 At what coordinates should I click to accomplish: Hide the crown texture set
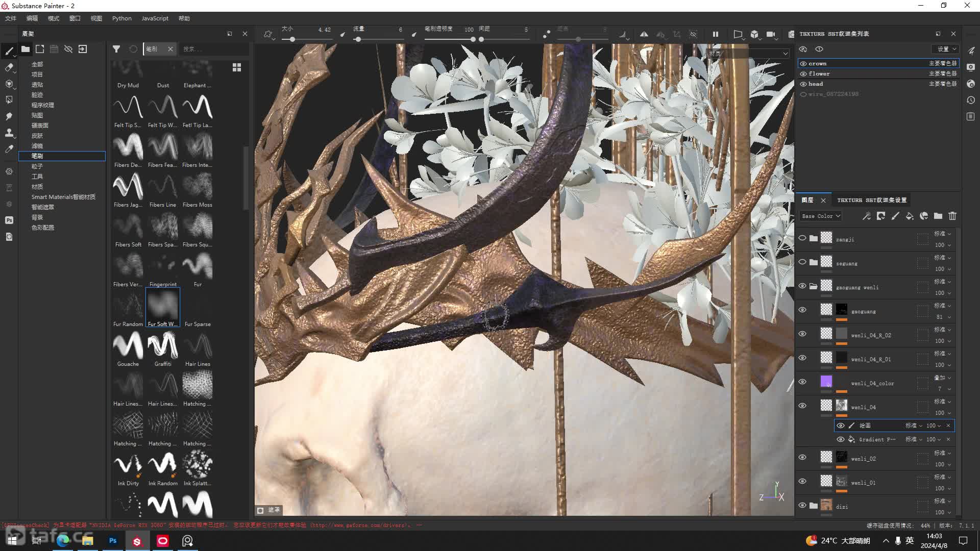[x=803, y=64]
